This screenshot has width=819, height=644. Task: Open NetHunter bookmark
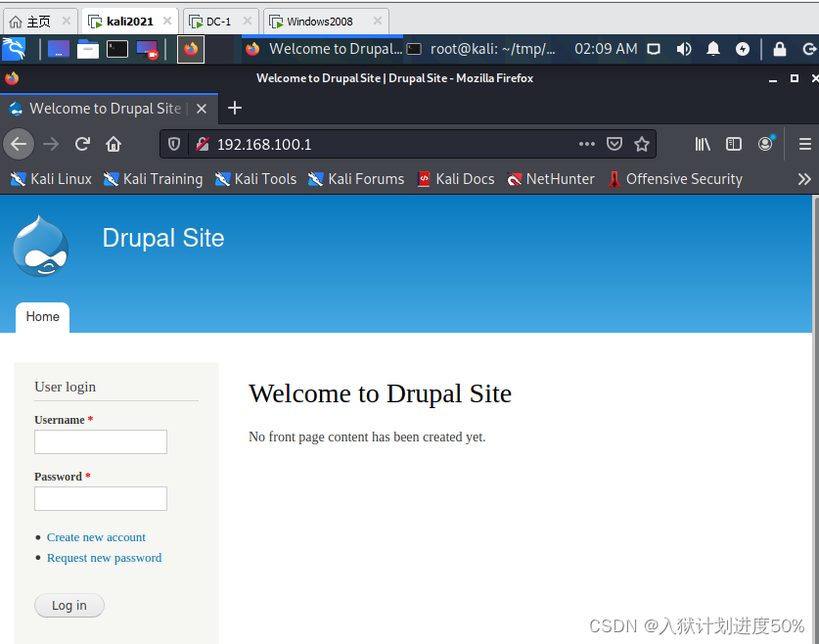tap(551, 179)
